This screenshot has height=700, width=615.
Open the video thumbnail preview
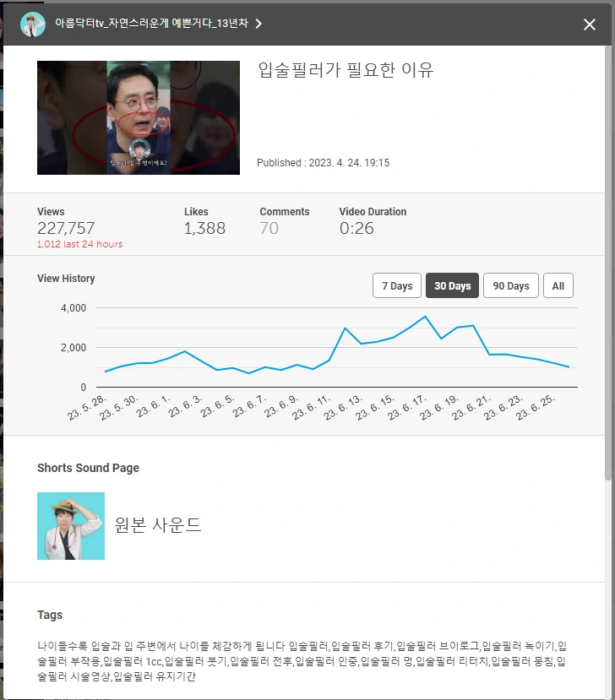139,118
